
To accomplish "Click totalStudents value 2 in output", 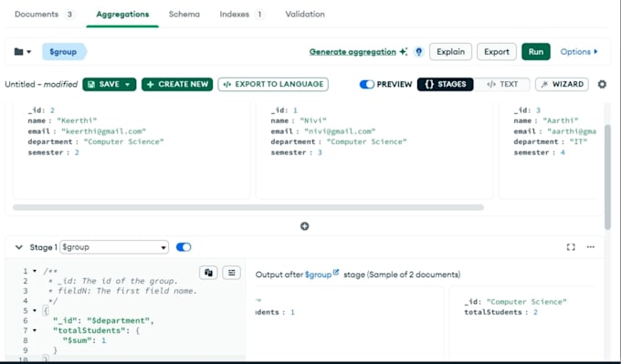I will pos(535,312).
